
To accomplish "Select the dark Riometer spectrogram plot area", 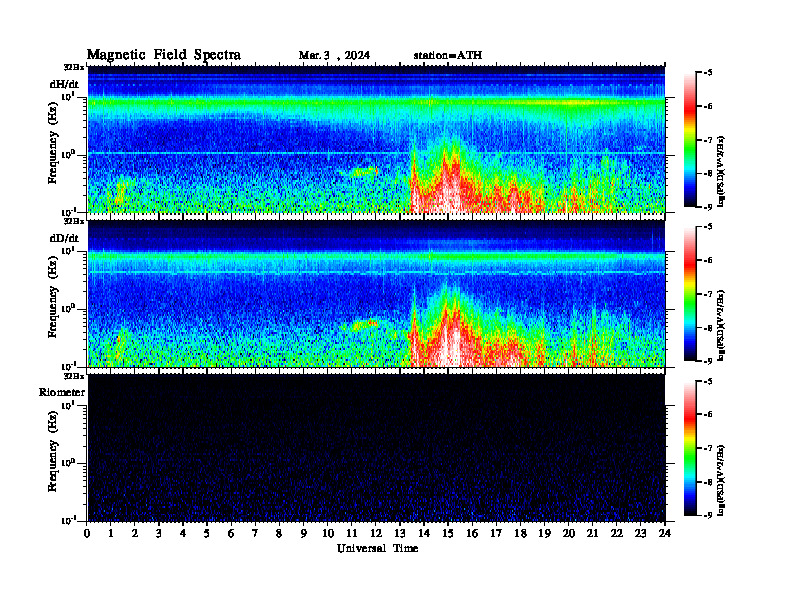I will pos(376,447).
